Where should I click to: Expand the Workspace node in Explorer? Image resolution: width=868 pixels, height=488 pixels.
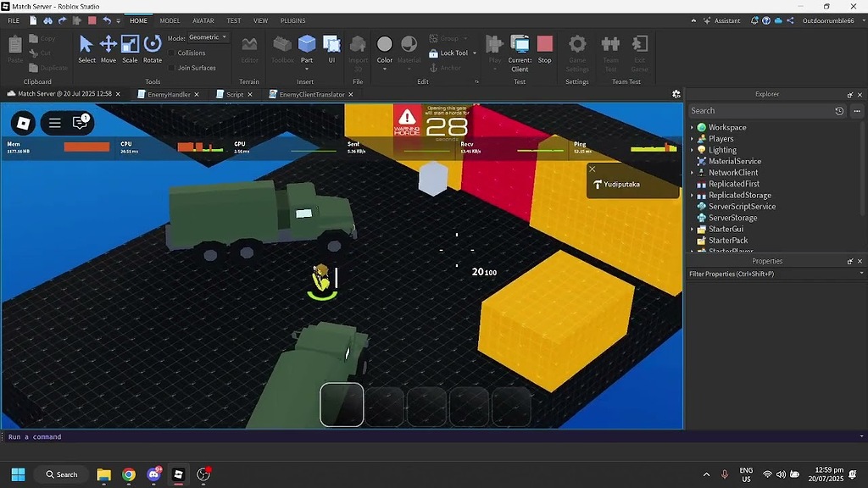693,127
